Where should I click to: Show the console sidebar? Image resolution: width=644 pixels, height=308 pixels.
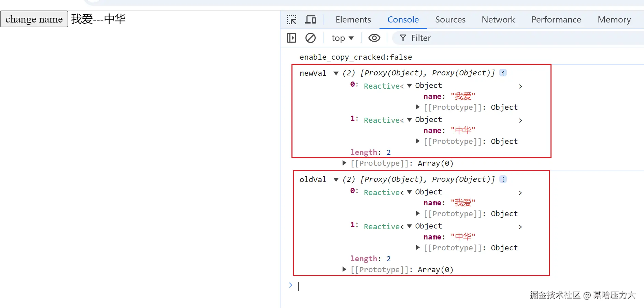291,38
